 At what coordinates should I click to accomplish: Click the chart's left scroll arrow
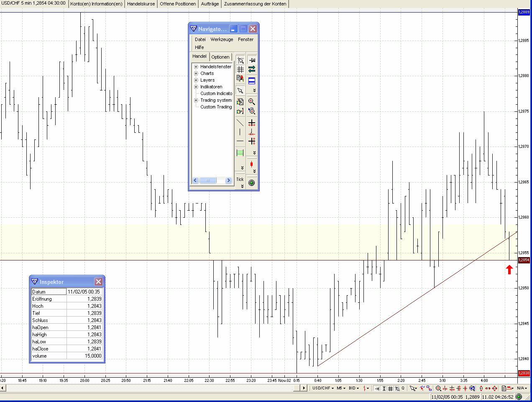click(x=3, y=388)
